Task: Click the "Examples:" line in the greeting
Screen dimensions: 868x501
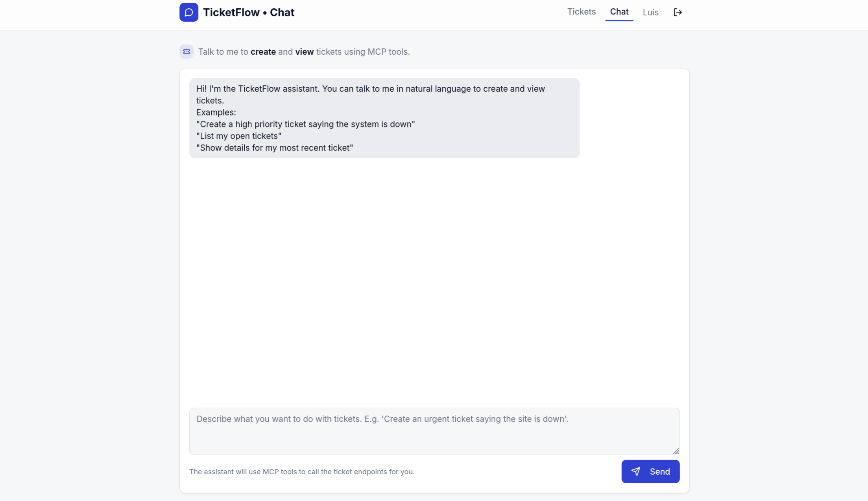Action: [x=216, y=112]
